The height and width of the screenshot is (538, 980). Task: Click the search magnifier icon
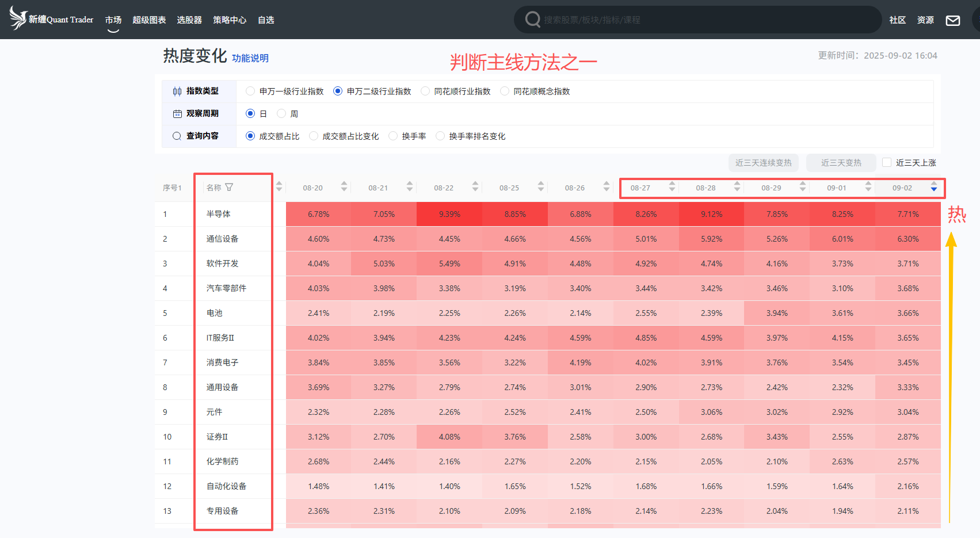click(x=533, y=20)
